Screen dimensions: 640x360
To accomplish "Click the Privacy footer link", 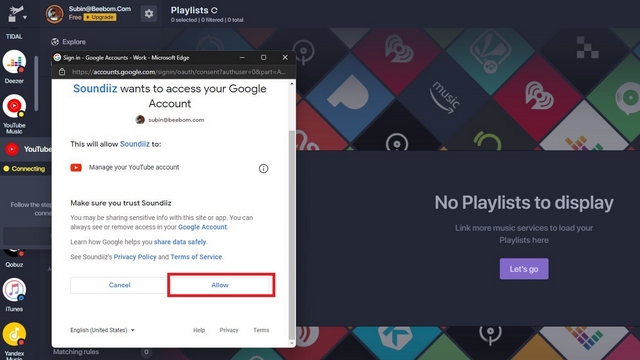I will click(x=229, y=330).
